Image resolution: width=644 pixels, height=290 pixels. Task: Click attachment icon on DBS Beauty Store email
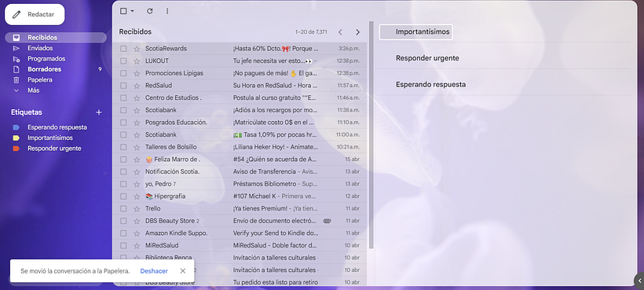[x=327, y=221]
